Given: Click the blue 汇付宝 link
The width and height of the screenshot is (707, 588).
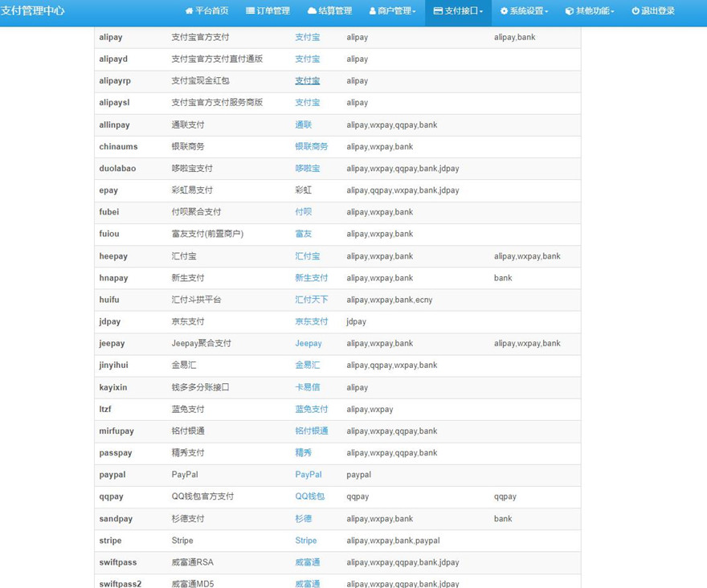Looking at the screenshot, I should (x=308, y=256).
